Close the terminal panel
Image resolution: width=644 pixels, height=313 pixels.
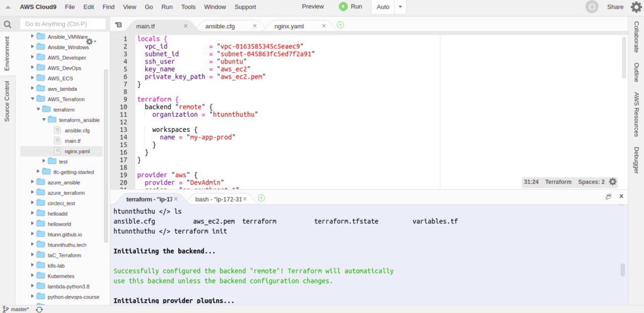tap(621, 197)
